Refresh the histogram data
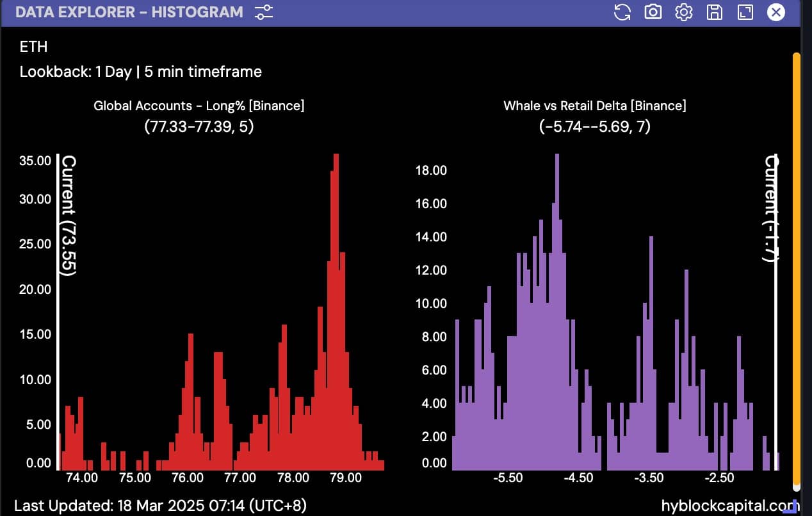The height and width of the screenshot is (516, 812). pyautogui.click(x=622, y=12)
